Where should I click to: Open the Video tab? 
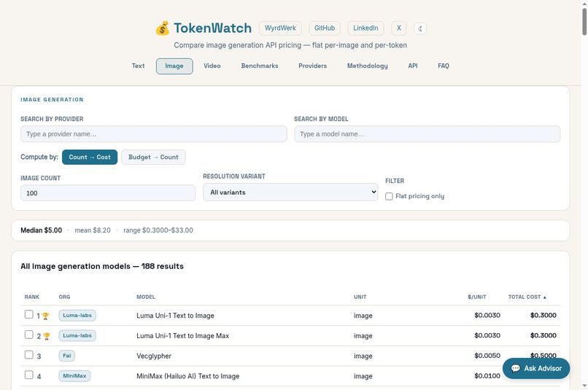pos(212,66)
